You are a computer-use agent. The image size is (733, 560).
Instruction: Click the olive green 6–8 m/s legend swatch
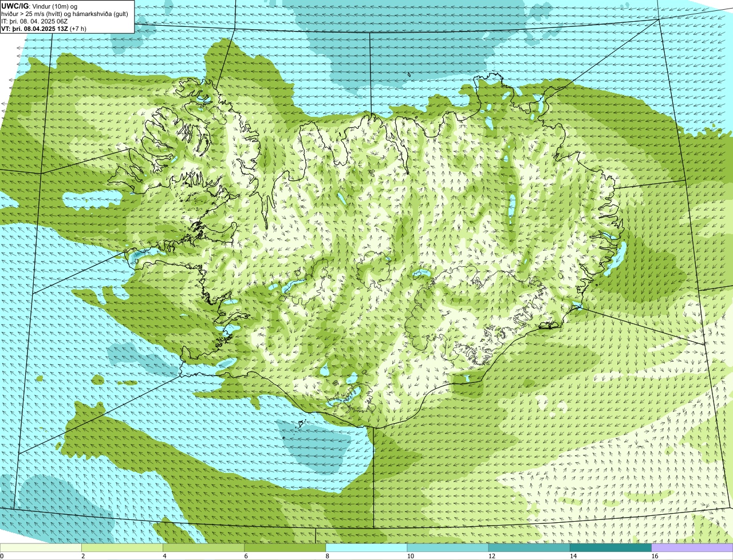click(285, 547)
